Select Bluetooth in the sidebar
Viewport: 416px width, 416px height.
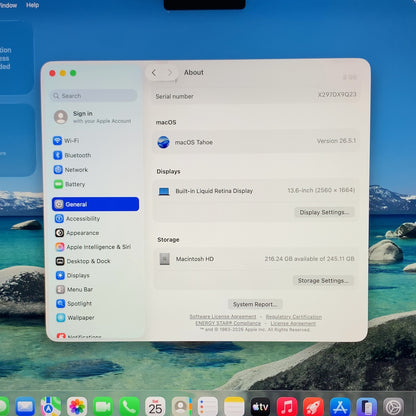[x=72, y=155]
